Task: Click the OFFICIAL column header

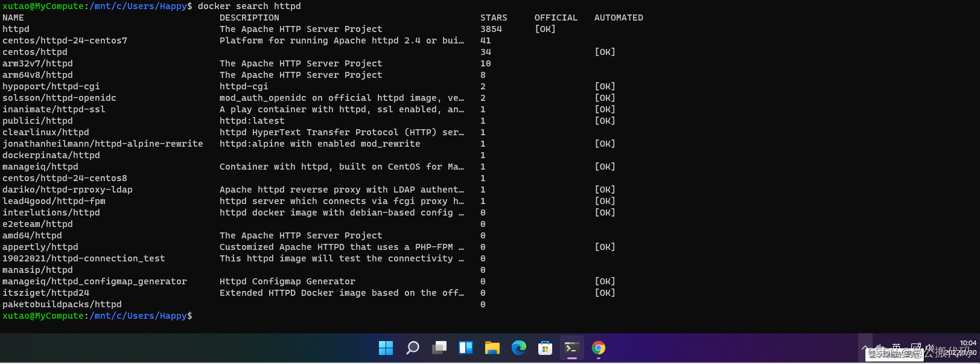Action: click(556, 18)
